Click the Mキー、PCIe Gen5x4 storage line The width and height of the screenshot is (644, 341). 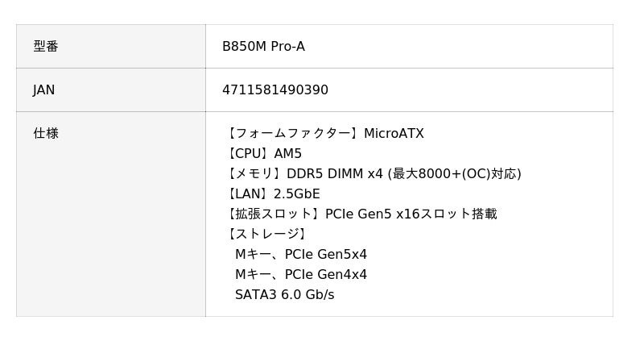[x=301, y=255]
